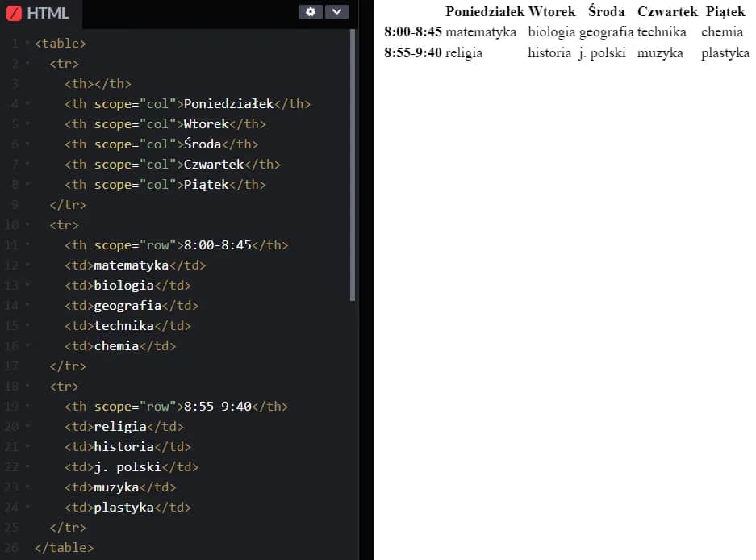The height and width of the screenshot is (560, 756).
Task: Select the chemia cell text in the preview
Action: (721, 32)
